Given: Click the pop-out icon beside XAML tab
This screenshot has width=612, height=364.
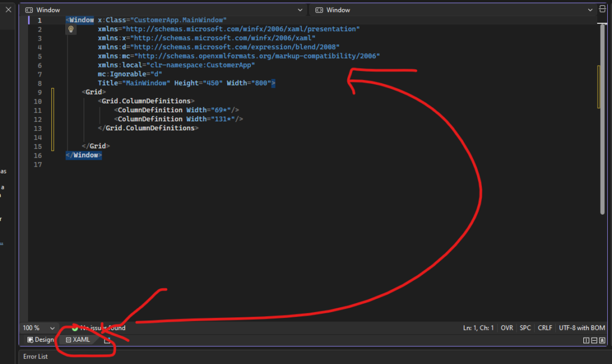Looking at the screenshot, I should (x=108, y=340).
